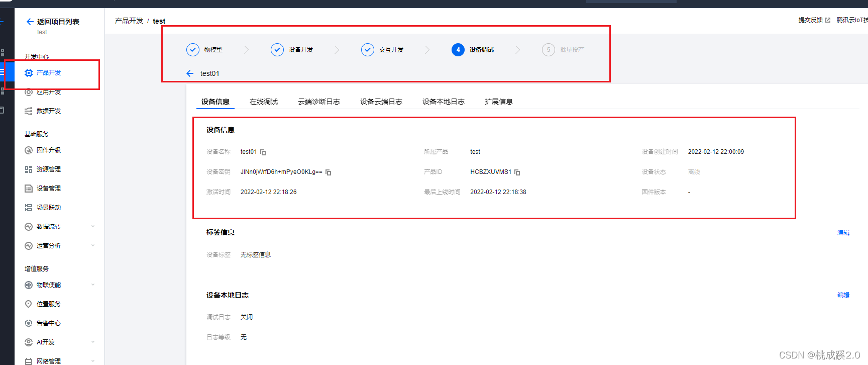Click the activation time 2022-02-12 22:18:26
Screen dimensions: 868x365
pyautogui.click(x=269, y=192)
